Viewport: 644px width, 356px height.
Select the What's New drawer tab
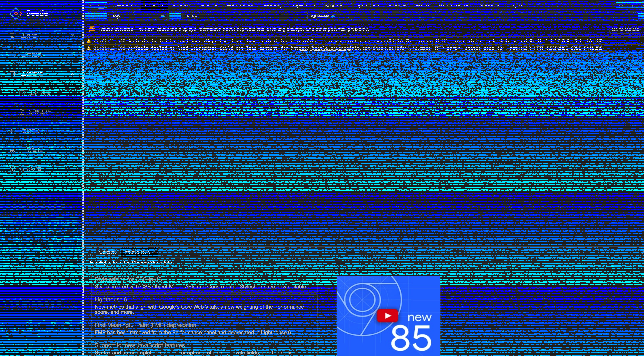137,252
